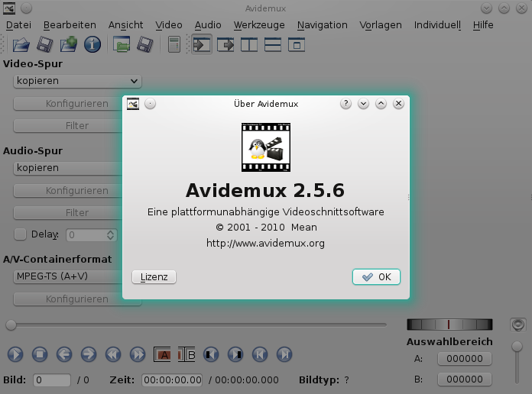The image size is (532, 394).
Task: Open the Werkzeuge menu
Action: click(259, 25)
